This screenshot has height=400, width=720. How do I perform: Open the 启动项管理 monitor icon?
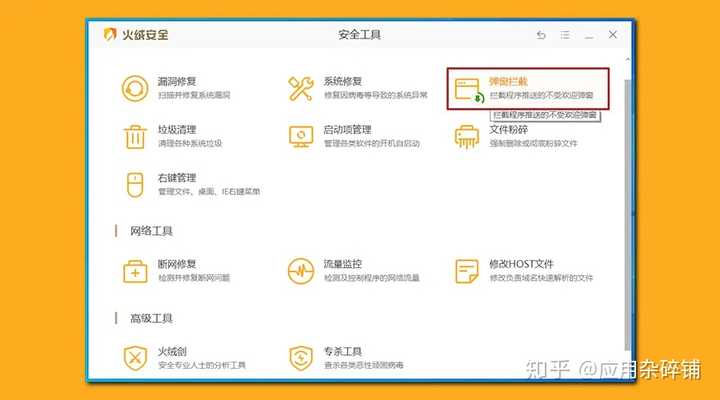301,136
